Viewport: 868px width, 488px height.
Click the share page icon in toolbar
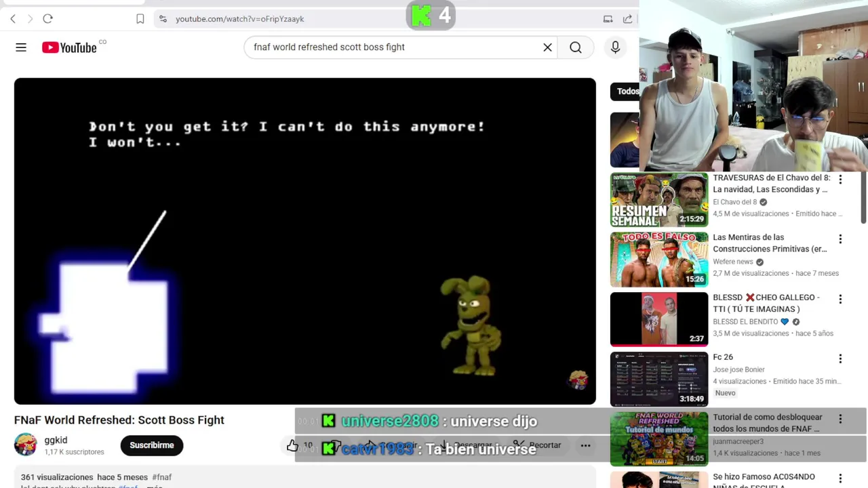[x=628, y=19]
